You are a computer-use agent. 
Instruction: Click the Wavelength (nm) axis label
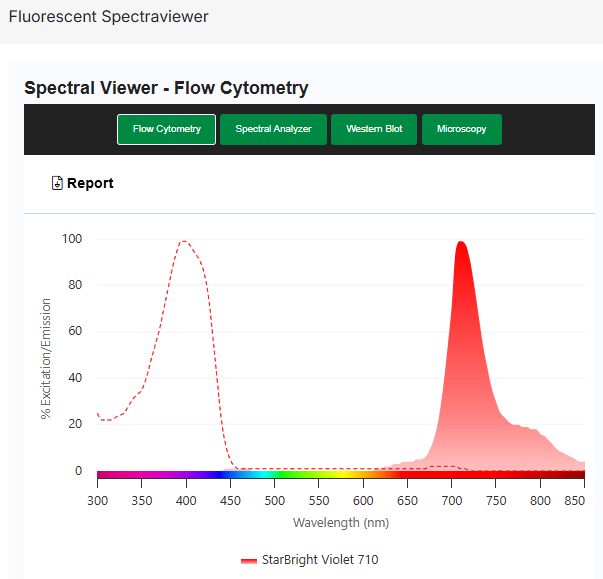pos(341,523)
